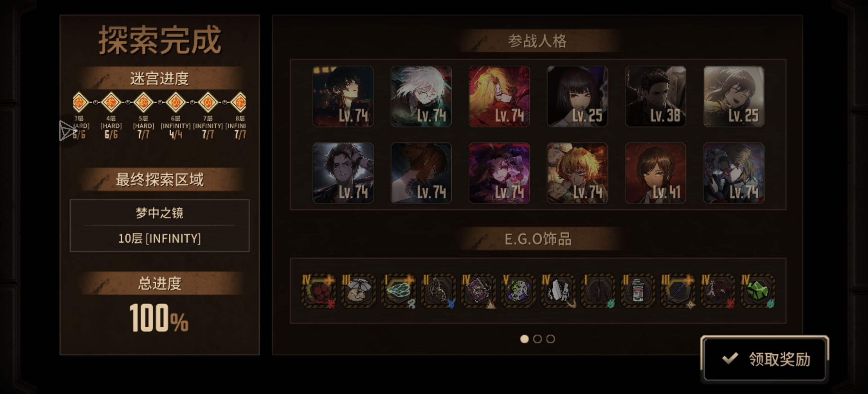Select the tier II white jar E.G.O gift
This screenshot has height=394, width=868.
638,290
